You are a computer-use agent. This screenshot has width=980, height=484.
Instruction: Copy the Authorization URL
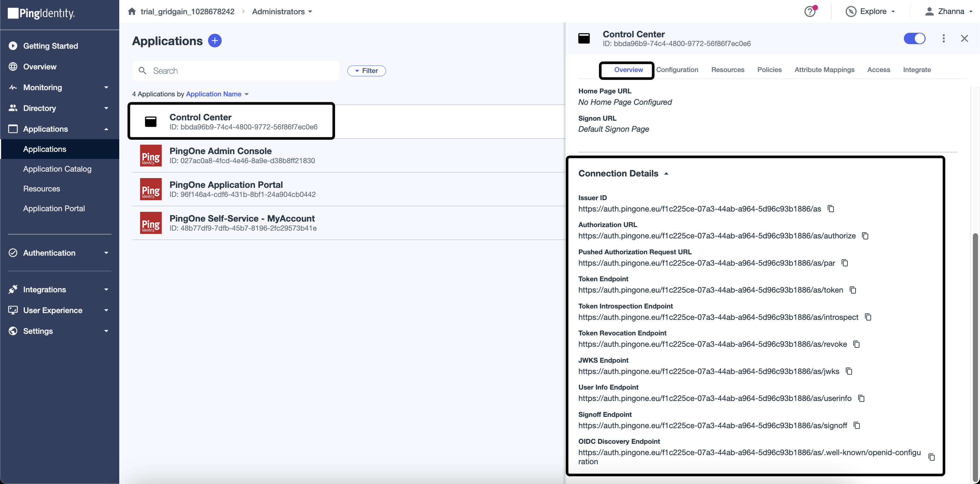coord(865,236)
